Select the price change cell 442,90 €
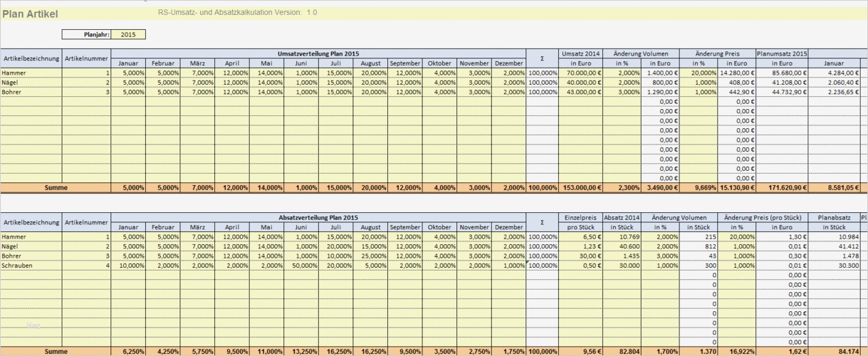 (737, 92)
